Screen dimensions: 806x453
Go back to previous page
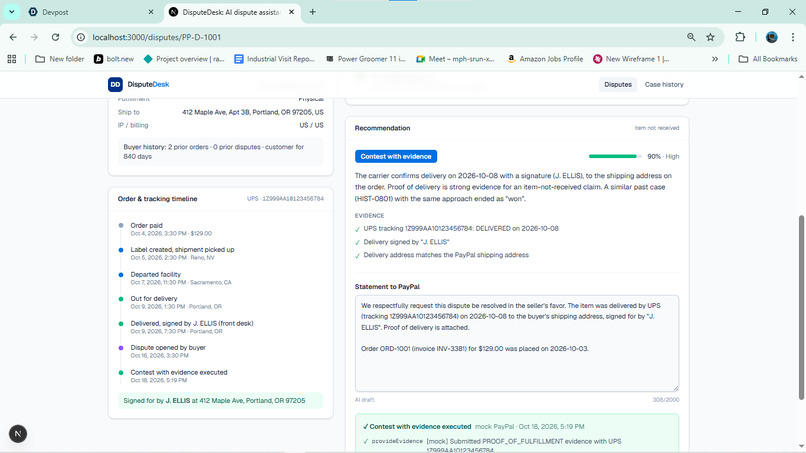pyautogui.click(x=13, y=37)
